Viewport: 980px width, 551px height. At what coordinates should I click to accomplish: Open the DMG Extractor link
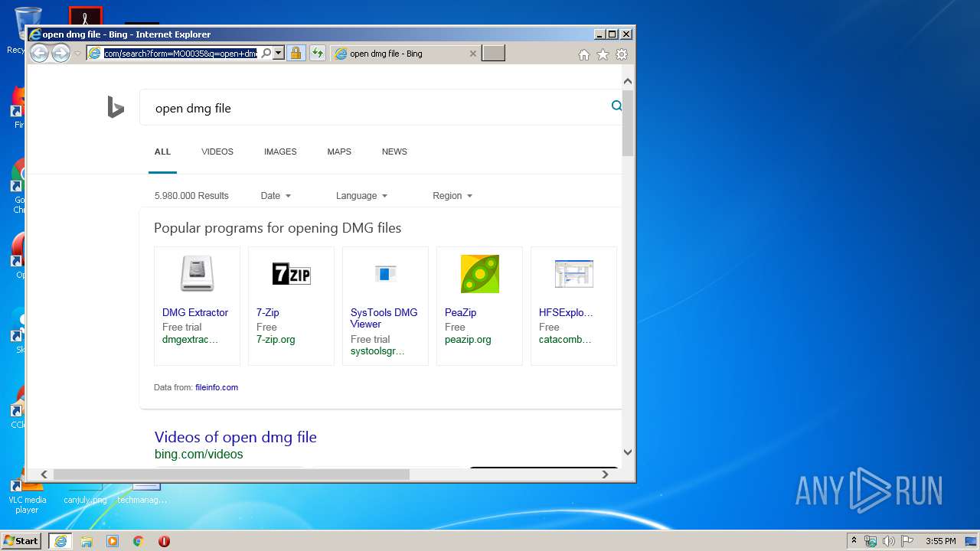coord(195,312)
